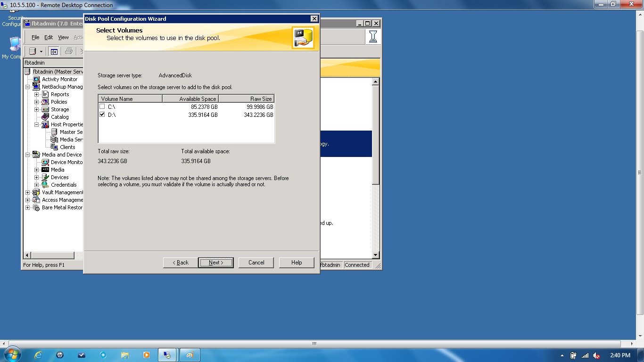644x362 pixels.
Task: Open Windows Media Player from the taskbar
Action: pos(146,355)
